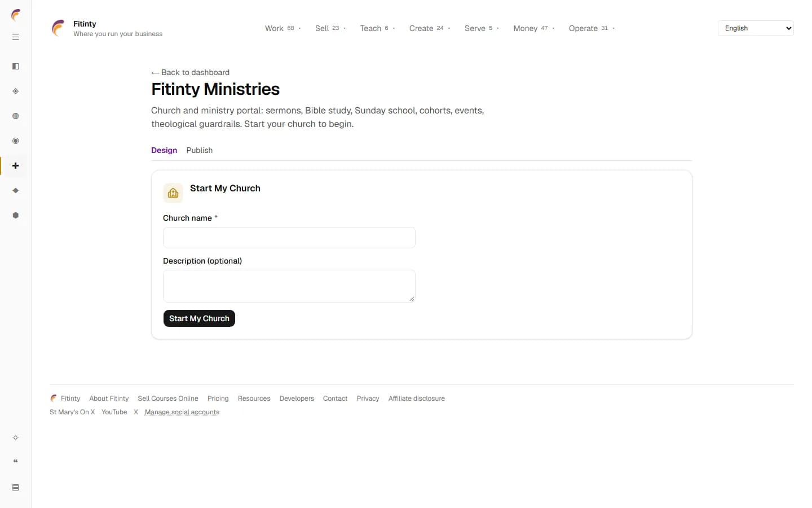Image resolution: width=812 pixels, height=508 pixels.
Task: Click the stacked rows sidebar icon
Action: [16, 488]
